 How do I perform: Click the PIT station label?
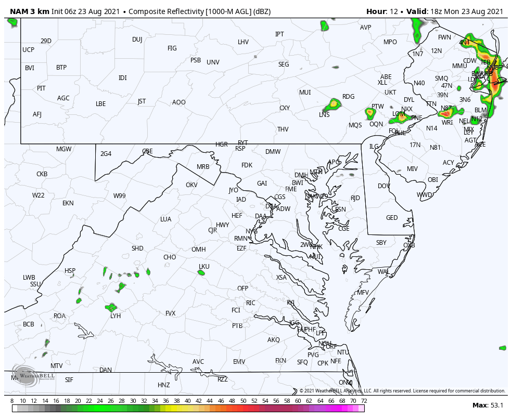tap(41, 88)
